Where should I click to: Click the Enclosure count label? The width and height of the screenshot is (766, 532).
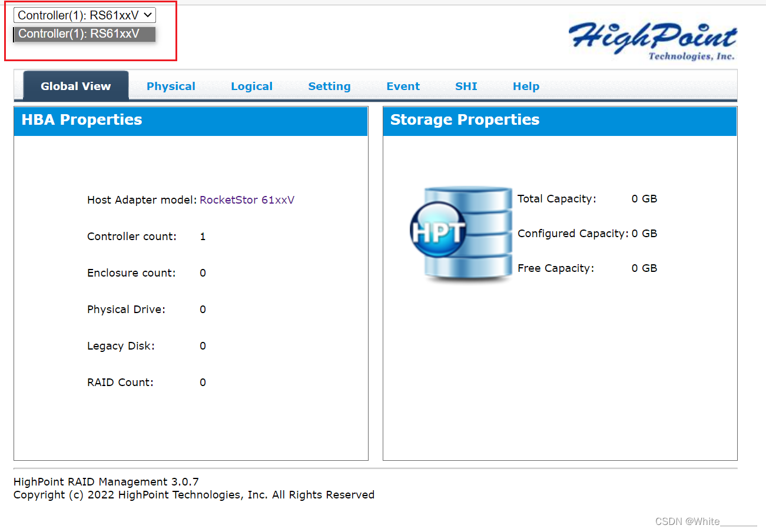click(131, 273)
